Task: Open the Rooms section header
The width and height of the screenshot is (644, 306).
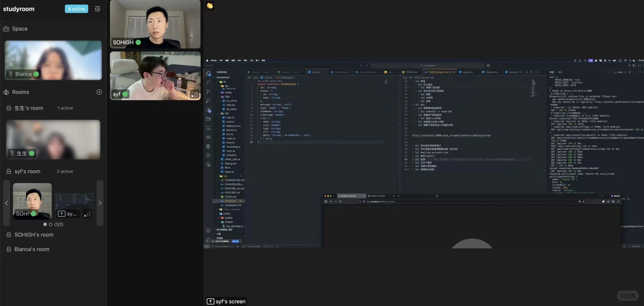Action: click(20, 92)
